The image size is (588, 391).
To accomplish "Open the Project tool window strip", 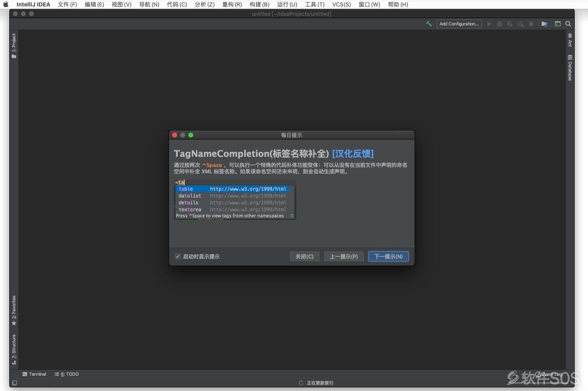I will point(14,46).
